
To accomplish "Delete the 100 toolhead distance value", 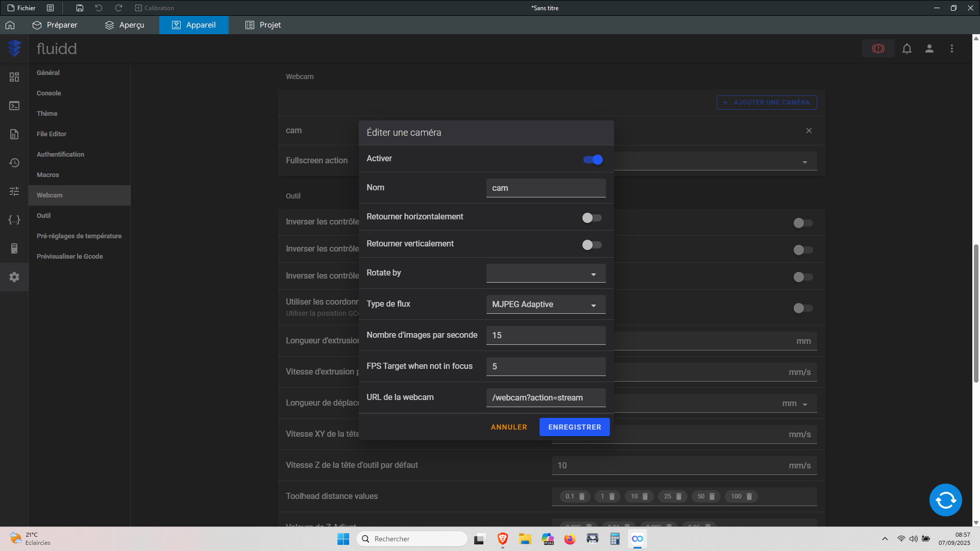I will point(749,496).
